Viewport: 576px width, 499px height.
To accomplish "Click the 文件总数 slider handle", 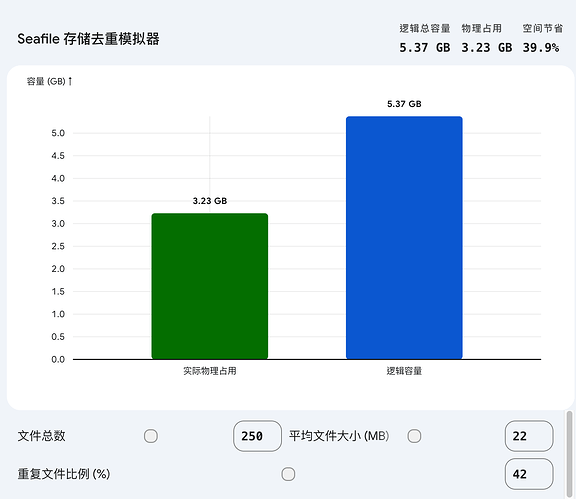I will coord(151,436).
